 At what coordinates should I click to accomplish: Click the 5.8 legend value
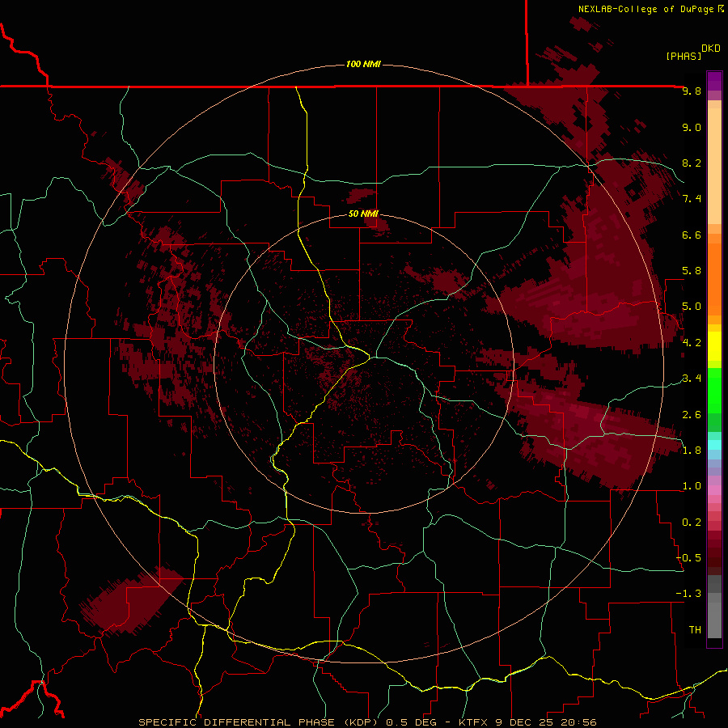(x=692, y=271)
